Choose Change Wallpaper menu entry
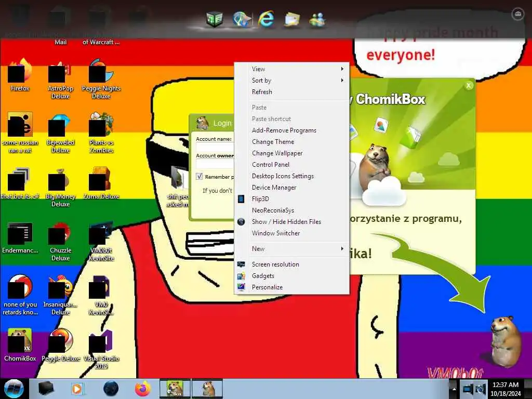 coord(292,153)
